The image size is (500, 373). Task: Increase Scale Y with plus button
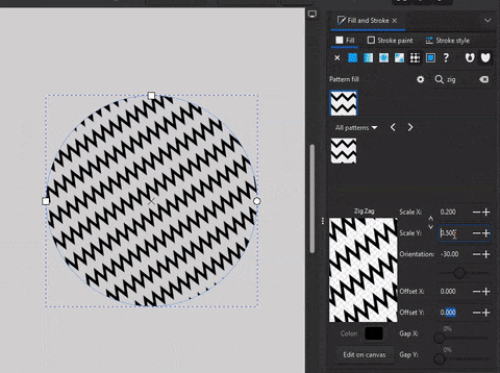coord(486,233)
